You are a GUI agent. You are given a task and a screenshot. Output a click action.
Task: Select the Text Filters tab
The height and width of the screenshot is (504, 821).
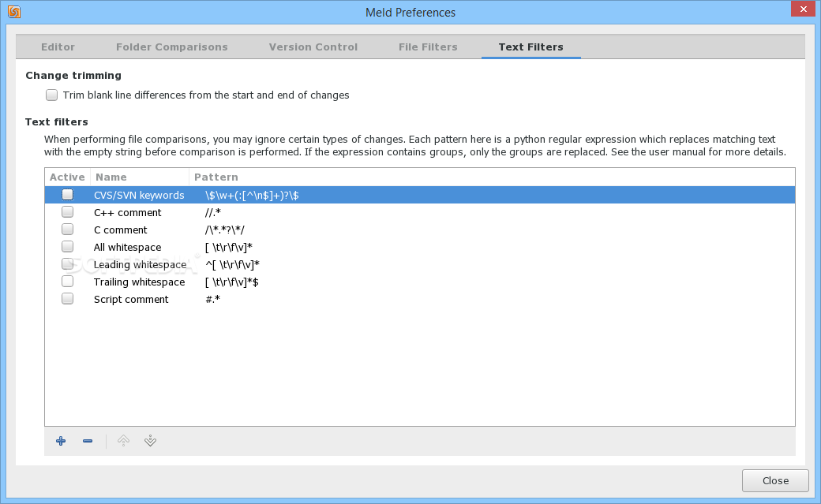(531, 47)
